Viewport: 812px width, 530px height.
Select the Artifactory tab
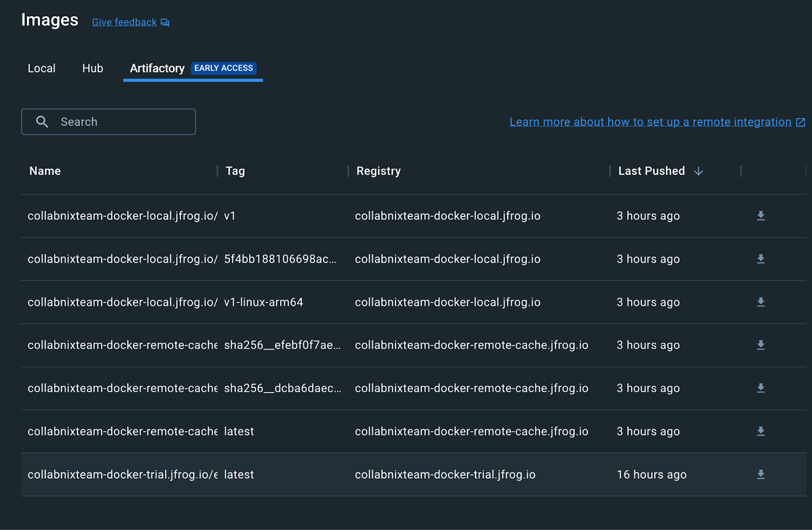193,68
